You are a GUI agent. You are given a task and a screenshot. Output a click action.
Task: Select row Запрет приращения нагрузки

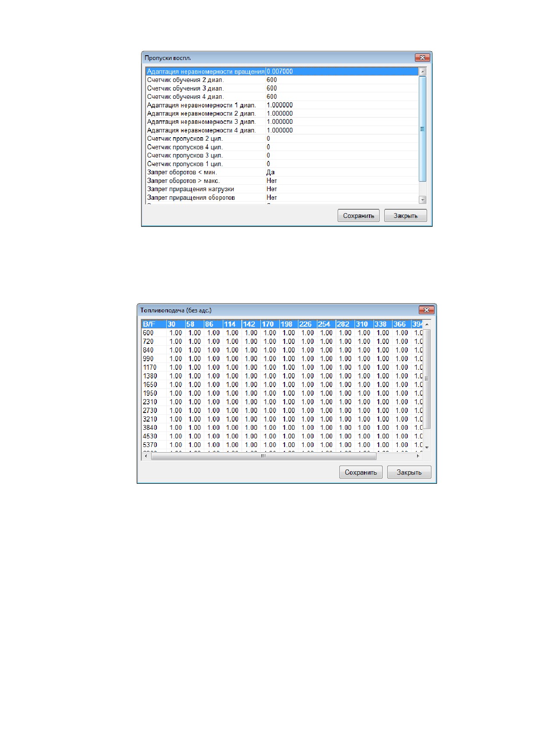tap(282, 189)
